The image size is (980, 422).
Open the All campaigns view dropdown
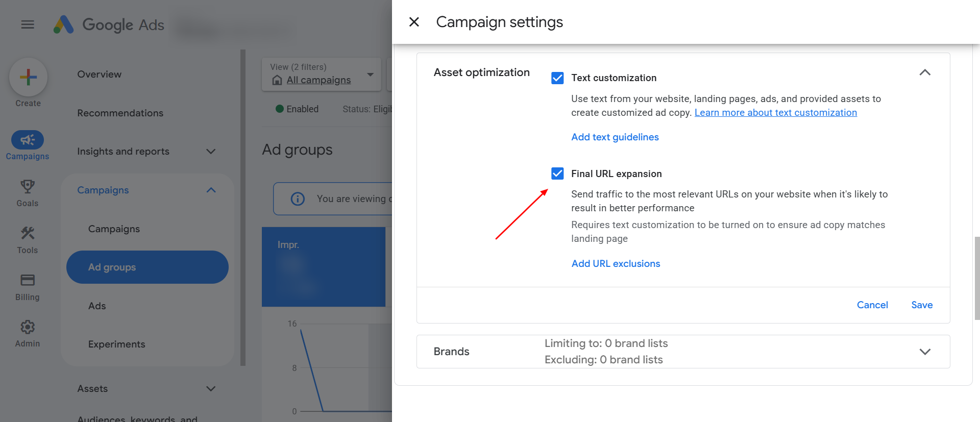tap(371, 75)
